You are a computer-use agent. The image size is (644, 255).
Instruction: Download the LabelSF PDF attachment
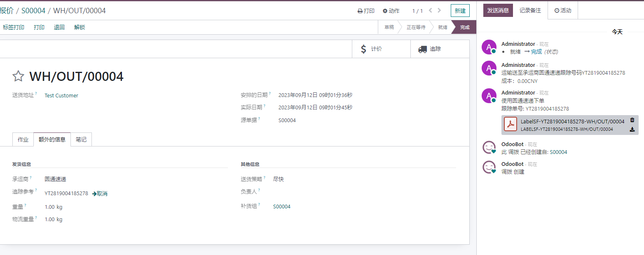(x=632, y=130)
